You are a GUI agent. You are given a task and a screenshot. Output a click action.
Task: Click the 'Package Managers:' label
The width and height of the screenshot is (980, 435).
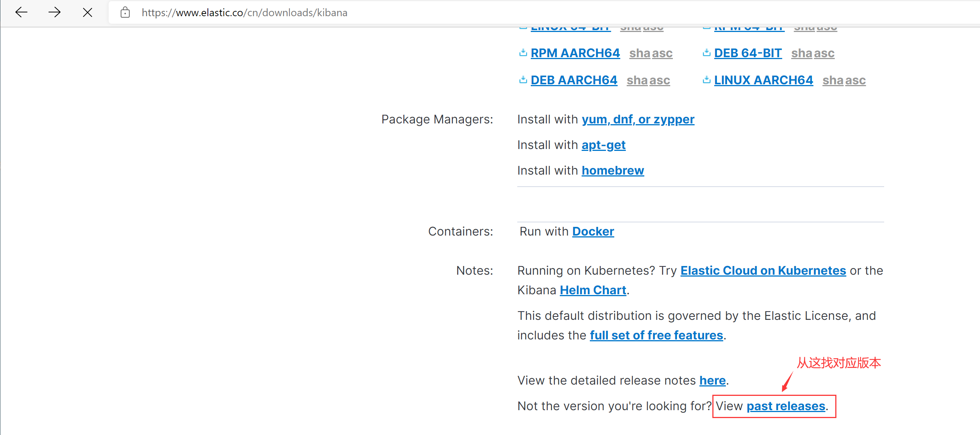(x=437, y=120)
